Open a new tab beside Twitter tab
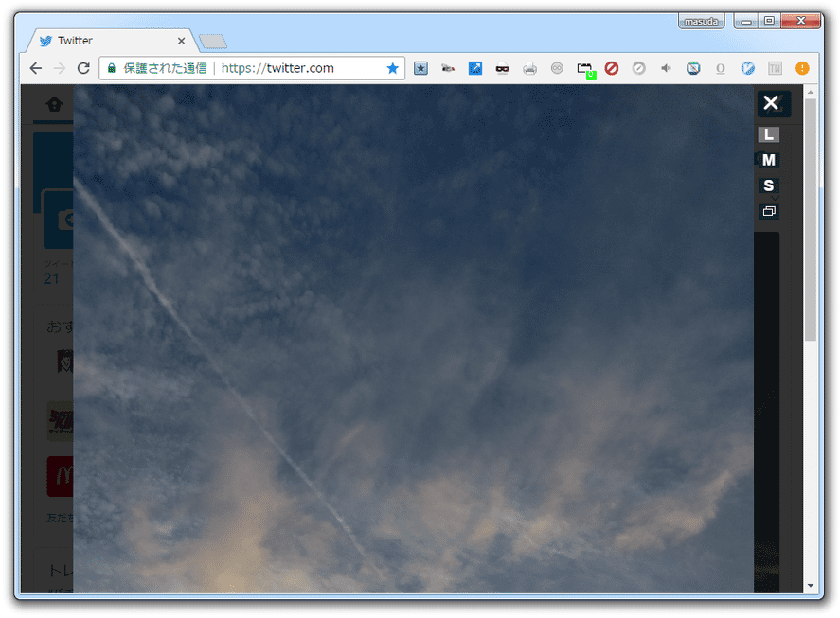This screenshot has height=618, width=840. (x=212, y=41)
